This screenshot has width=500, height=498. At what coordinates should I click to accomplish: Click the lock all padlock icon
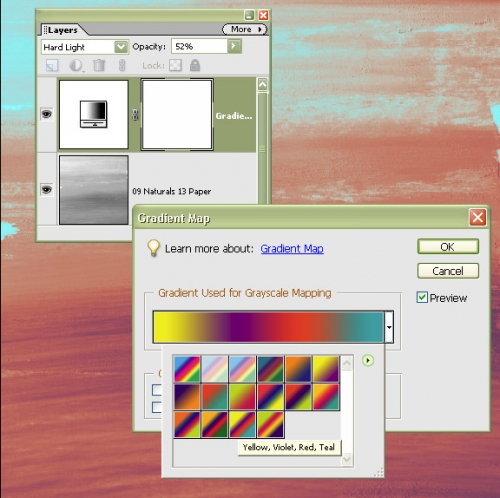[x=195, y=65]
